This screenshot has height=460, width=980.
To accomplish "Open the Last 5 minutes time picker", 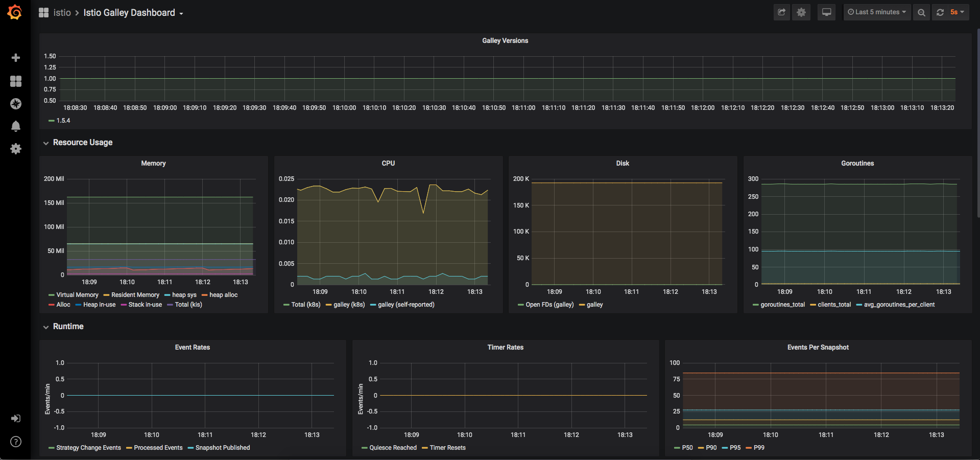I will click(877, 12).
